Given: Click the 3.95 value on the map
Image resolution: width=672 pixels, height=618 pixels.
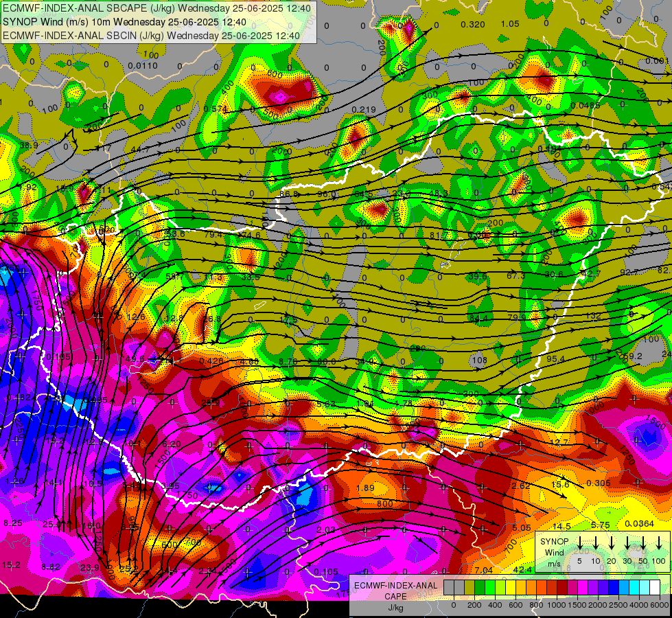Looking at the screenshot, I should tap(170, 486).
